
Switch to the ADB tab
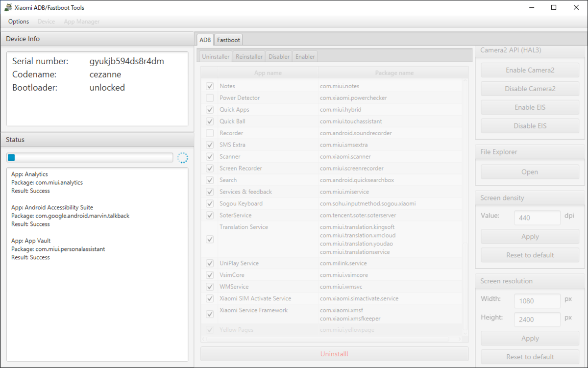pyautogui.click(x=205, y=40)
